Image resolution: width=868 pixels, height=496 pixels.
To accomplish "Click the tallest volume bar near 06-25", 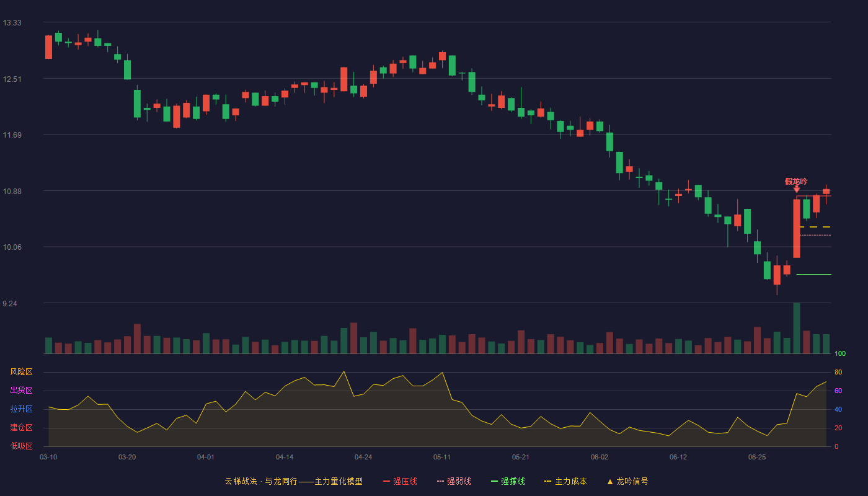I will point(797,328).
